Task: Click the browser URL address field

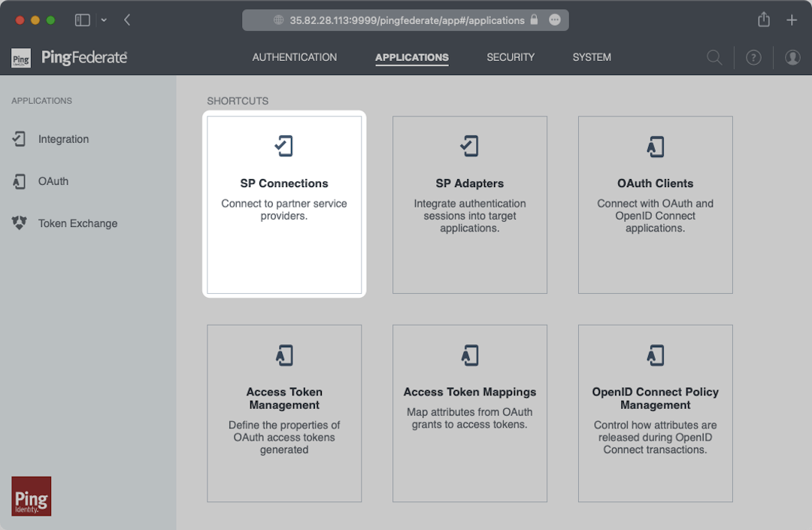Action: point(406,20)
